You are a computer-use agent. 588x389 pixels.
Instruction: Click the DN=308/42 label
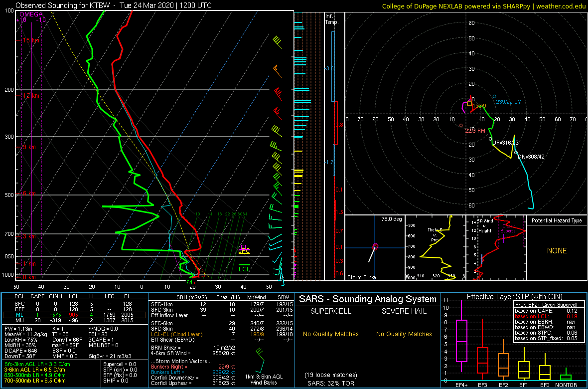click(531, 157)
